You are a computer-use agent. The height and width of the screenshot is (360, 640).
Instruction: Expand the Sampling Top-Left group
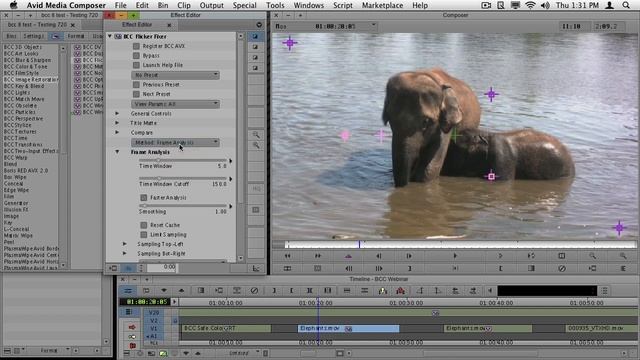tap(124, 244)
